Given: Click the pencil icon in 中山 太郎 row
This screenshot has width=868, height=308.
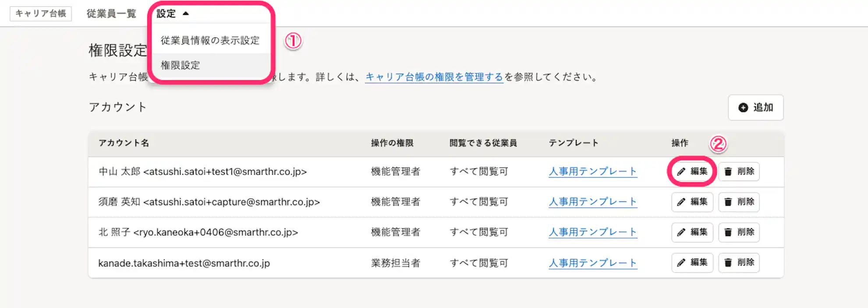Looking at the screenshot, I should [681, 171].
